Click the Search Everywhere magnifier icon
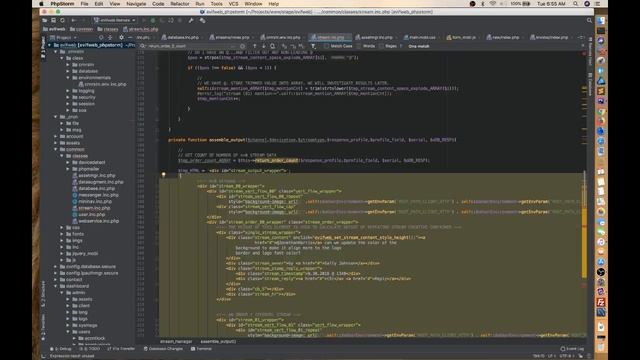Viewport: 640px width, 360px height. (589, 20)
